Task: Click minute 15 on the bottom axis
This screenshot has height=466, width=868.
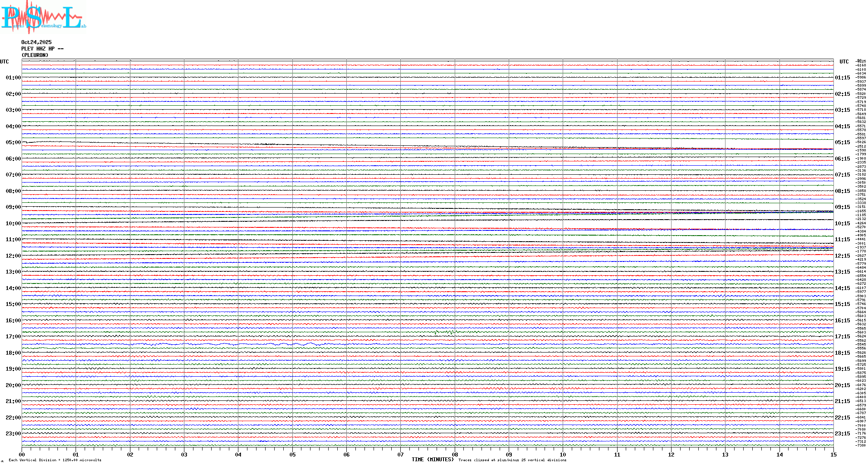Action: [833, 455]
